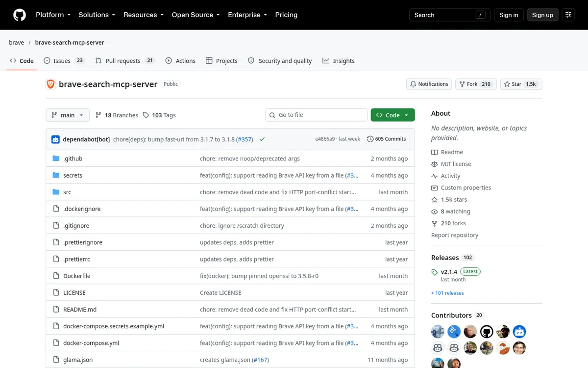This screenshot has width=588, height=368.
Task: Click the Readme book icon in About
Action: [435, 152]
